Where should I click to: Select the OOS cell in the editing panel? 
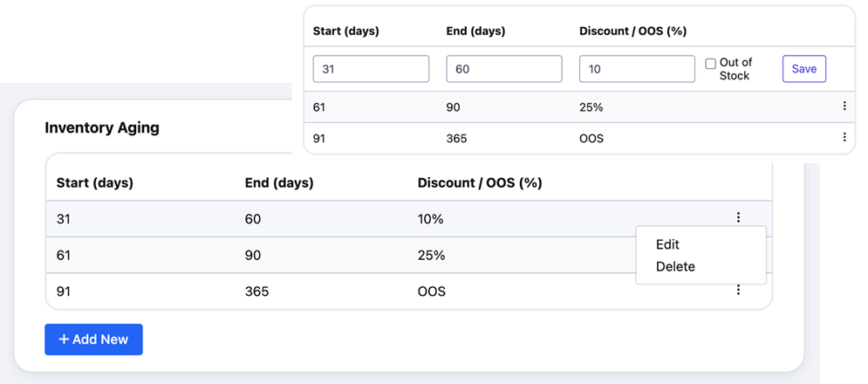click(x=591, y=138)
